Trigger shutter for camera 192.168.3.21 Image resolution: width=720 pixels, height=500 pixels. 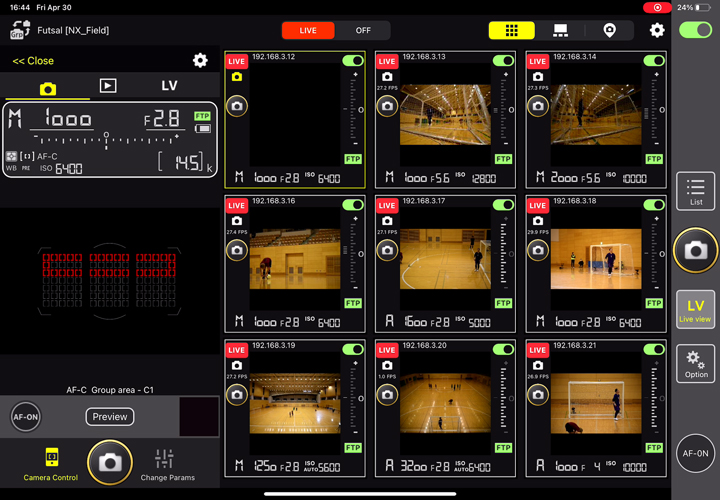click(x=538, y=395)
